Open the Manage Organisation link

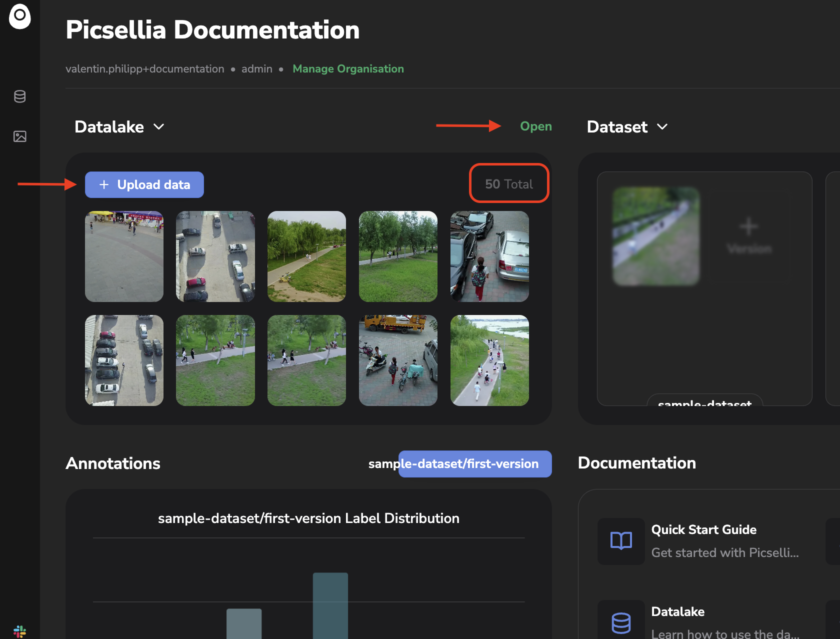pos(348,69)
